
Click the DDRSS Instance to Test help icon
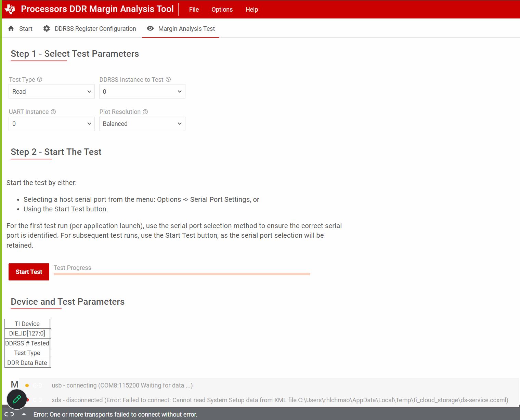click(168, 79)
